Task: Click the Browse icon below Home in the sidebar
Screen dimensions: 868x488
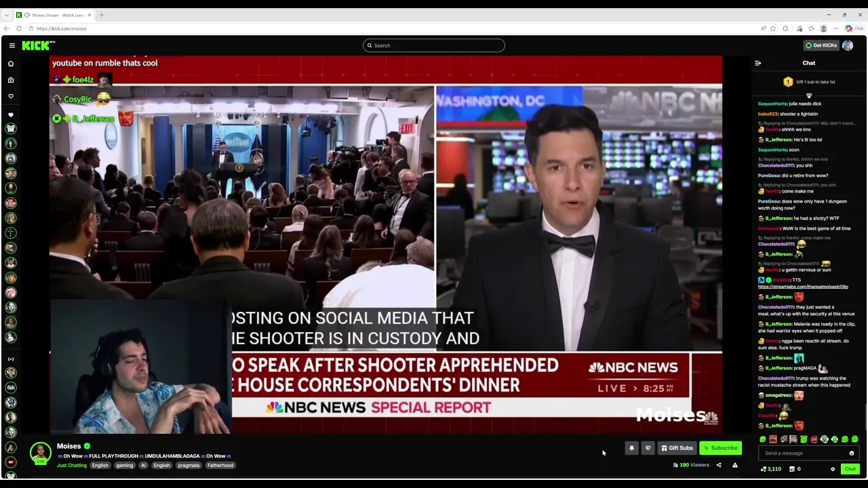Action: (11, 80)
